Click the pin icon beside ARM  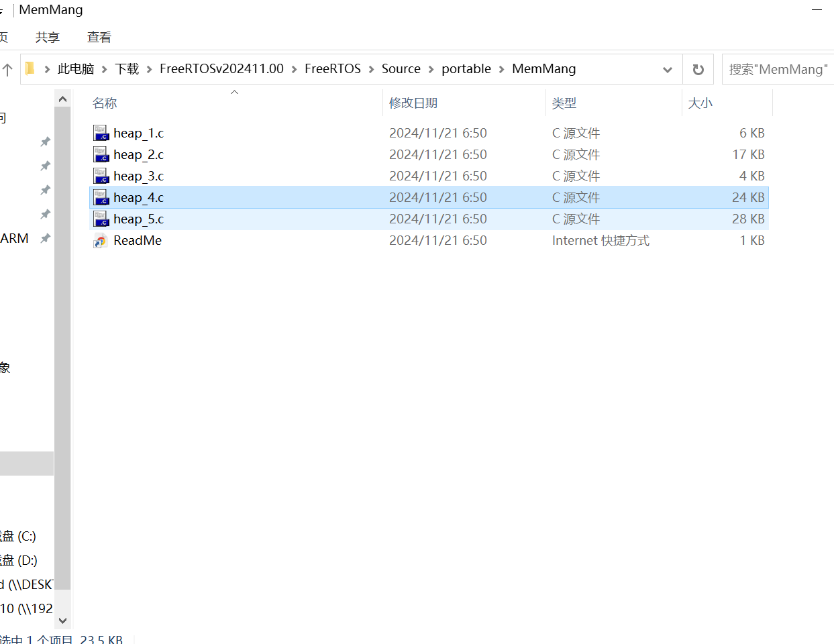[x=45, y=238]
